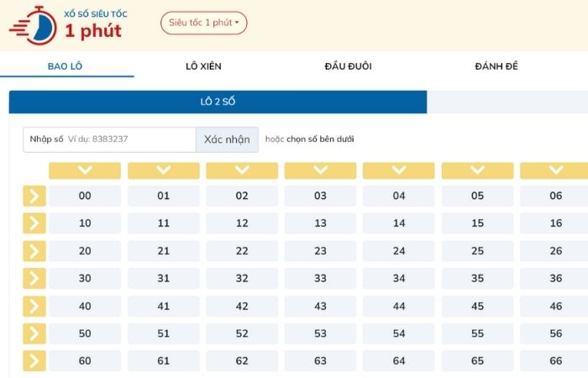Select row arrow beside number 50
This screenshot has height=378, width=588.
tap(34, 333)
